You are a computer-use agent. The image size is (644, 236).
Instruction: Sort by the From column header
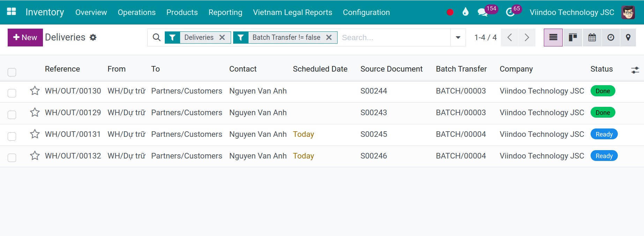tap(117, 69)
